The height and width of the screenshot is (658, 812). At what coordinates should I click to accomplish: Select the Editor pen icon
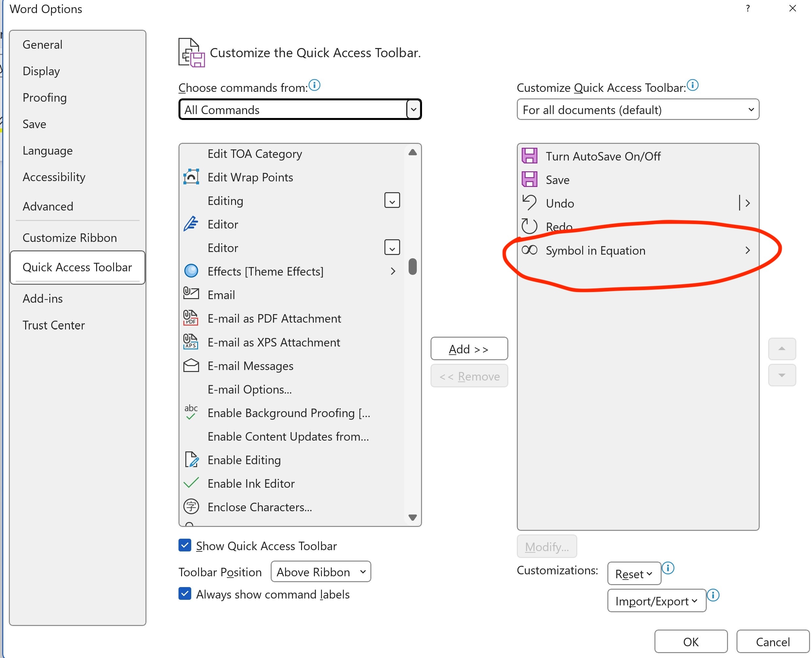click(x=191, y=224)
